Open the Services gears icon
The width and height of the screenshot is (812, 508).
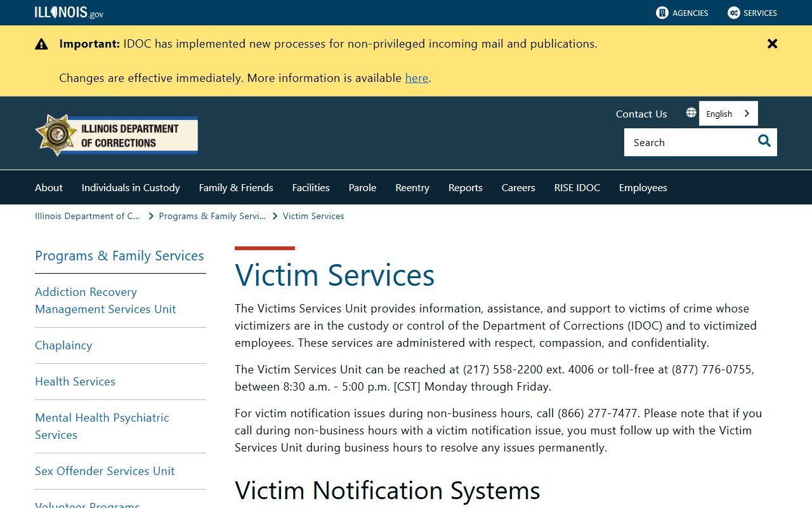pos(733,13)
